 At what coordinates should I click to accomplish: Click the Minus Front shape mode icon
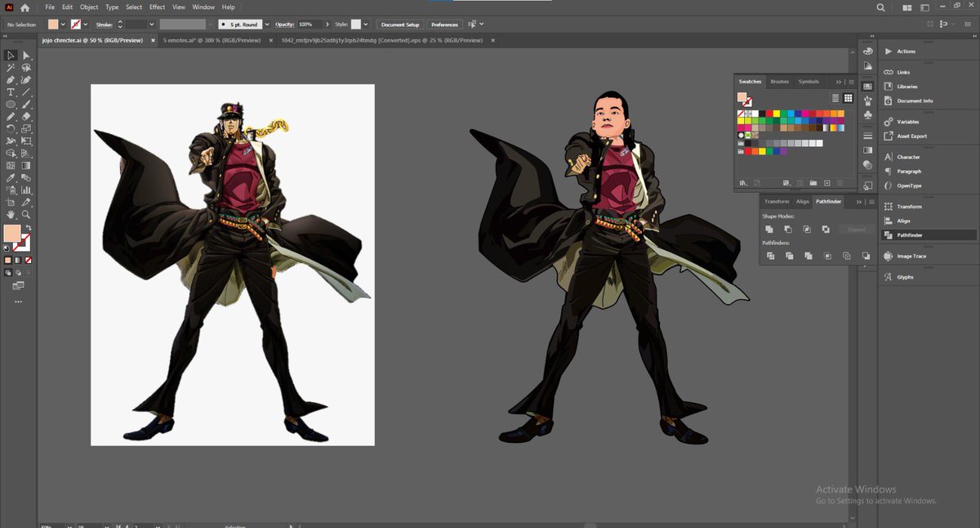pos(788,230)
